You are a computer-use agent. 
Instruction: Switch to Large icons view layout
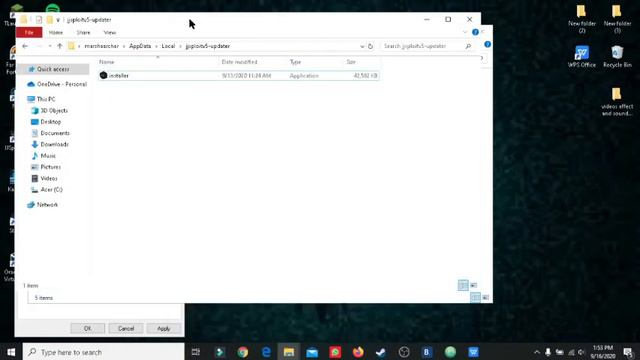473,285
